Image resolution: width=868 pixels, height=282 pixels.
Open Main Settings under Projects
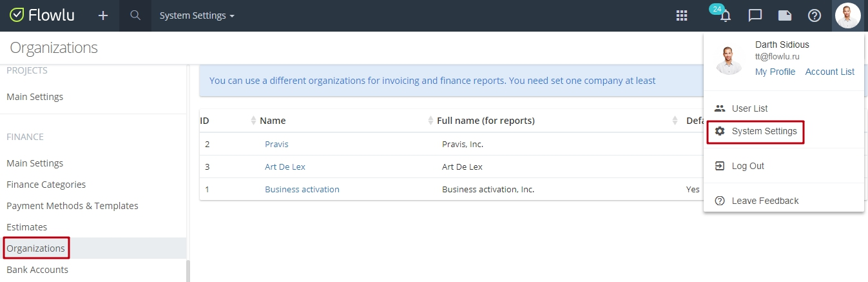(x=35, y=97)
